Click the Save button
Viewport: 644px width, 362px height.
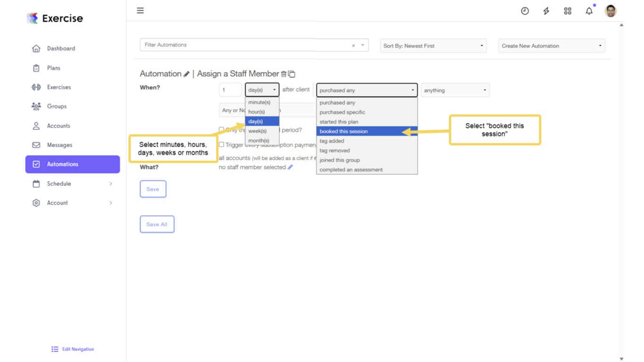153,189
